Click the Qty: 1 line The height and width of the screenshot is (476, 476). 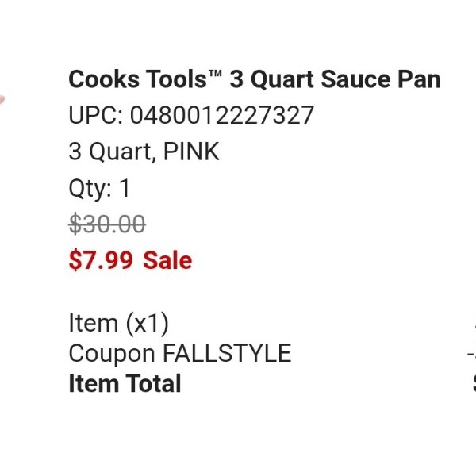99,189
